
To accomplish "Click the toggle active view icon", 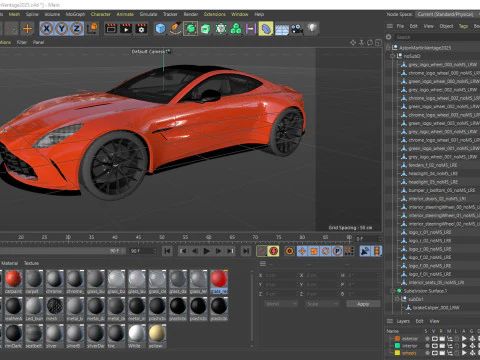I will point(378,43).
